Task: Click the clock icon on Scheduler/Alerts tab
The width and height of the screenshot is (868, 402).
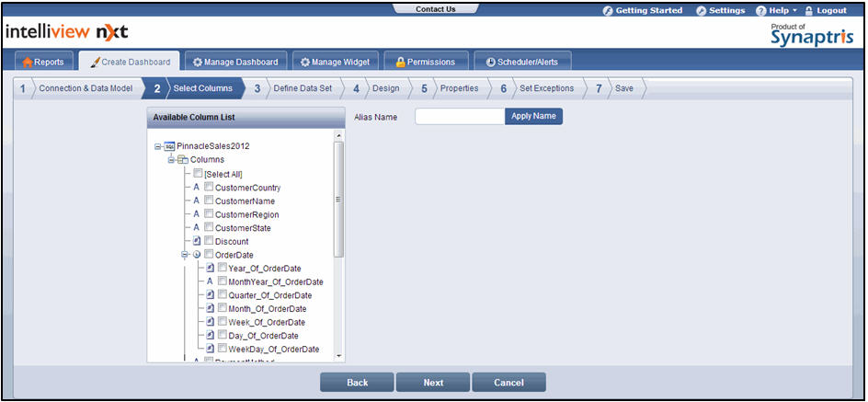Action: 490,63
